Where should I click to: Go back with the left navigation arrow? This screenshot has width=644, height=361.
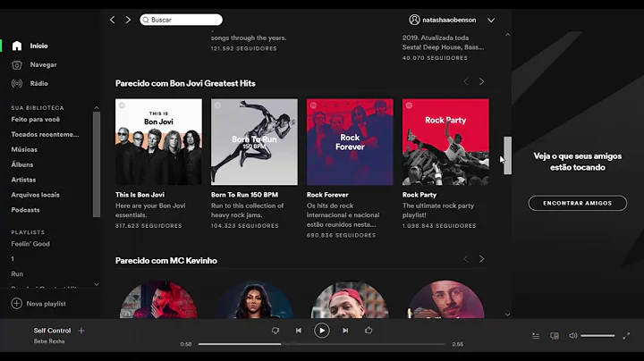coord(112,20)
